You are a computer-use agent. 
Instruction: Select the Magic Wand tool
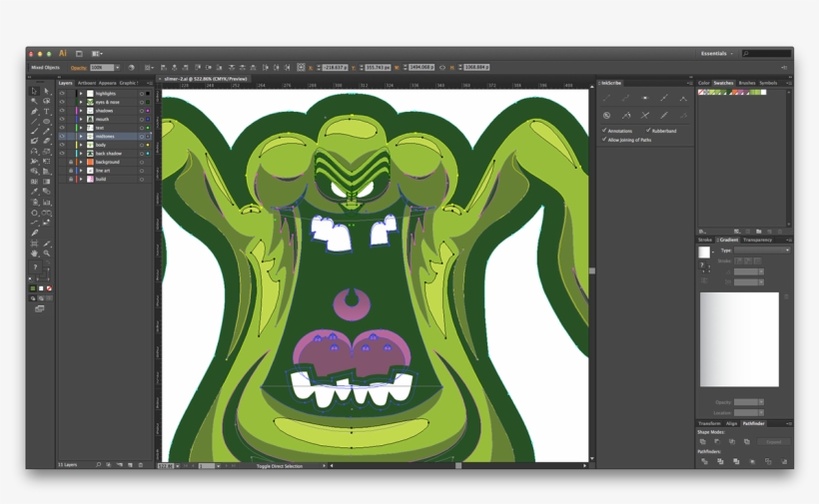[x=35, y=101]
